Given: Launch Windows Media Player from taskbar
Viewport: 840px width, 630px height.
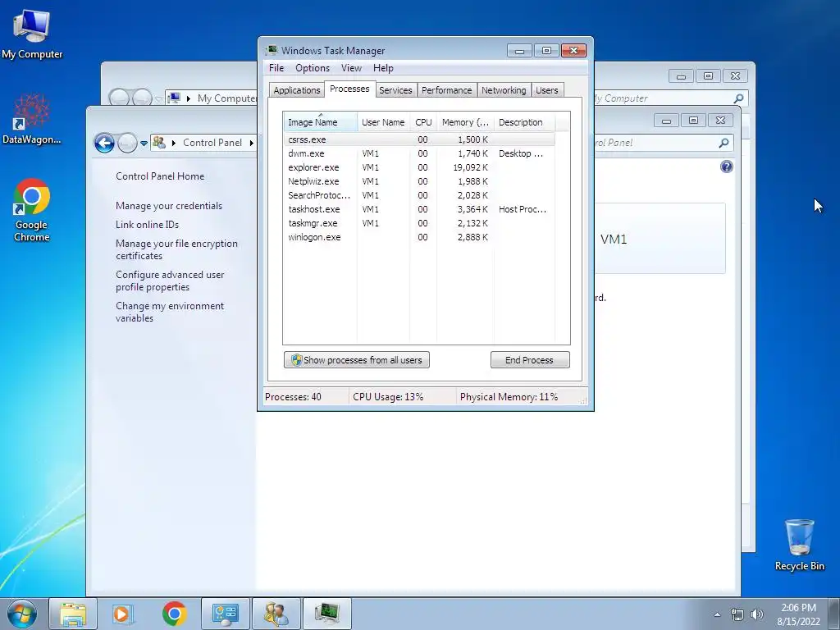Looking at the screenshot, I should 123,614.
